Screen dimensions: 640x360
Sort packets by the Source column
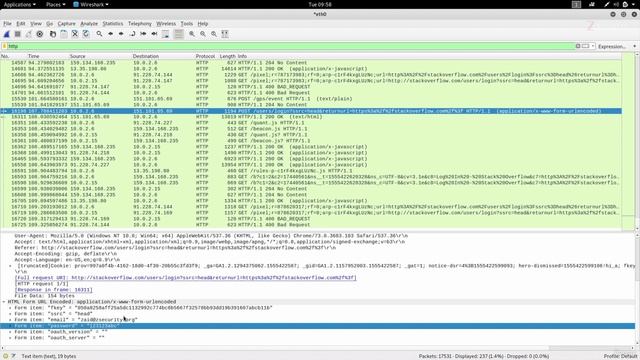[78, 56]
